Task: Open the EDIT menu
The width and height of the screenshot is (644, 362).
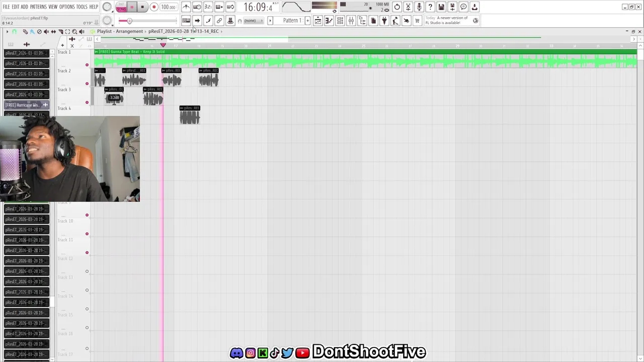Action: coord(16,7)
